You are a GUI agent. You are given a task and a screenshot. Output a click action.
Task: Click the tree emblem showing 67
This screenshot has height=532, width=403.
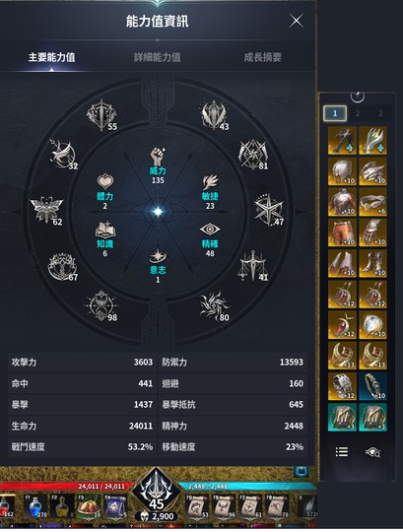point(63,267)
